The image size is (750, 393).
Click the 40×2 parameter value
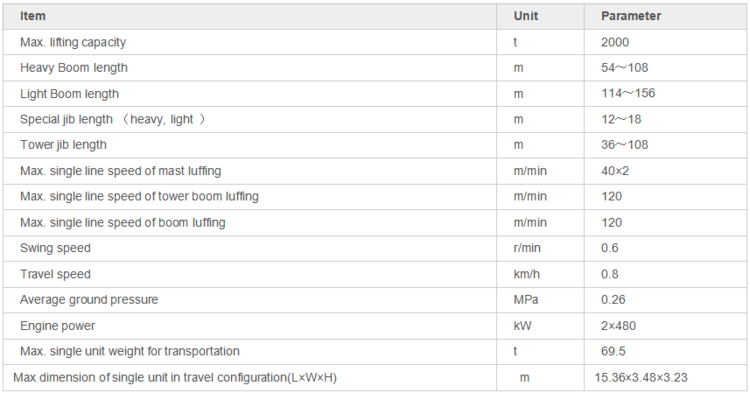coord(615,171)
